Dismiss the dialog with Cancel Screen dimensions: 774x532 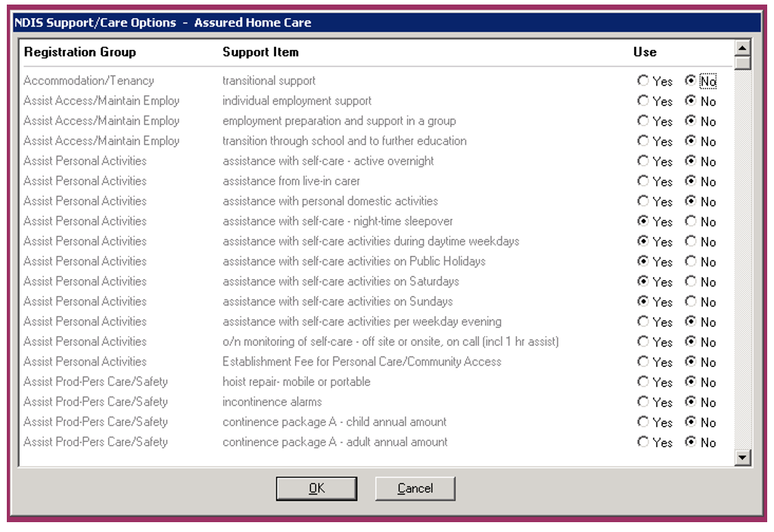(x=415, y=489)
